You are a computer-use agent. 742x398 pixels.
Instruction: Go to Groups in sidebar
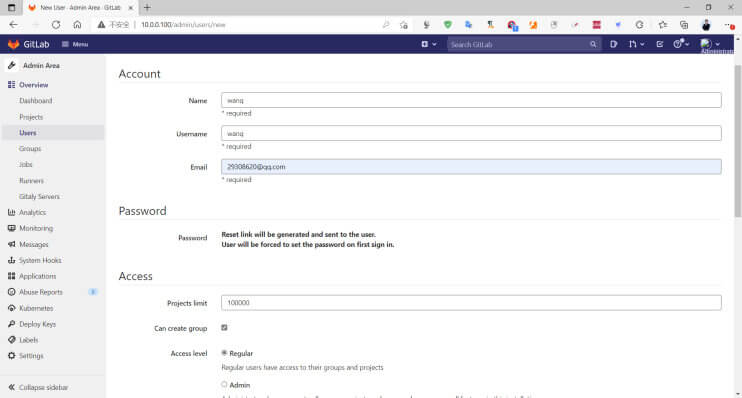click(30, 149)
